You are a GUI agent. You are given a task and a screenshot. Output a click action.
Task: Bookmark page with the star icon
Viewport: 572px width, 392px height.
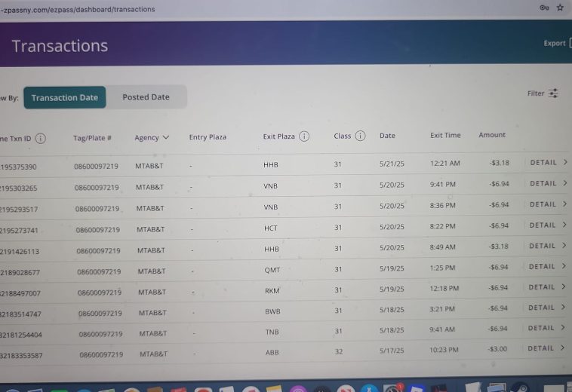point(560,8)
